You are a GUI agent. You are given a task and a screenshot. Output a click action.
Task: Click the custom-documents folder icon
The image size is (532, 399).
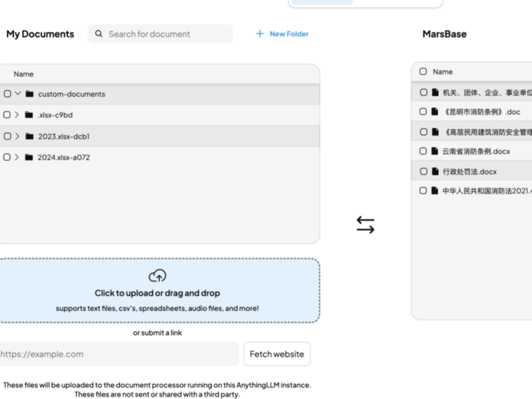click(x=29, y=94)
